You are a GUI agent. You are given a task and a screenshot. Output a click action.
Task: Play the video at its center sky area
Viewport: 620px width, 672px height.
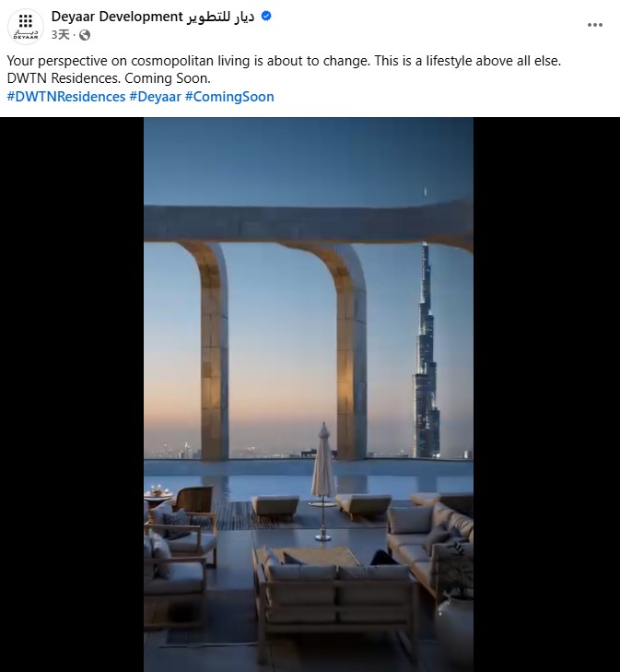pyautogui.click(x=309, y=163)
